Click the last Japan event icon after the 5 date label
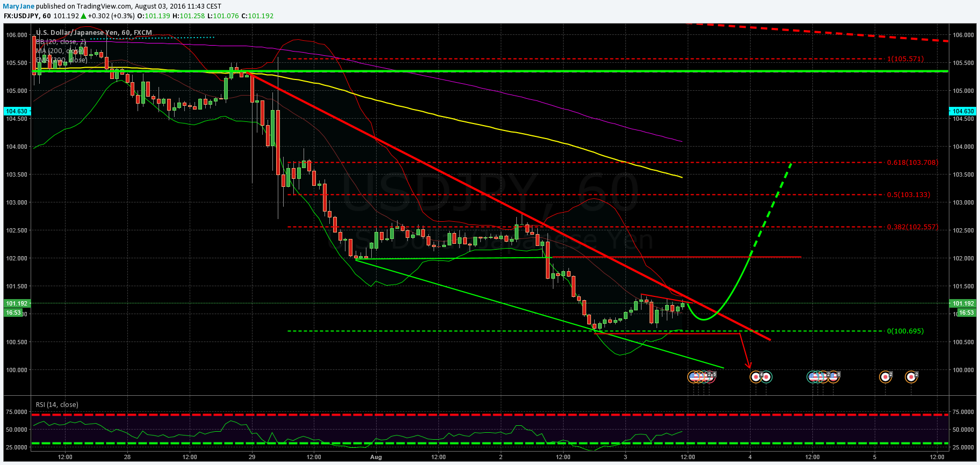Screen dimensions: 980x465 (x=911, y=377)
